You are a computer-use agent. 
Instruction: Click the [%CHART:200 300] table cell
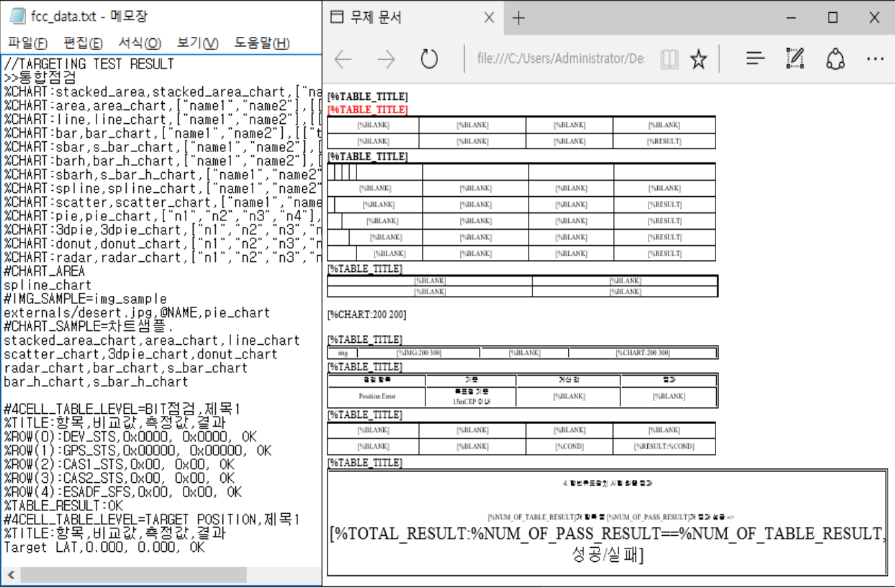pyautogui.click(x=642, y=353)
